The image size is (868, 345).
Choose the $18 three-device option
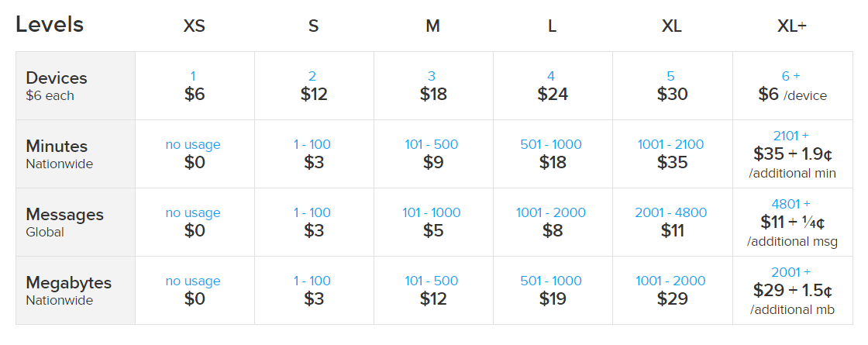pos(433,86)
